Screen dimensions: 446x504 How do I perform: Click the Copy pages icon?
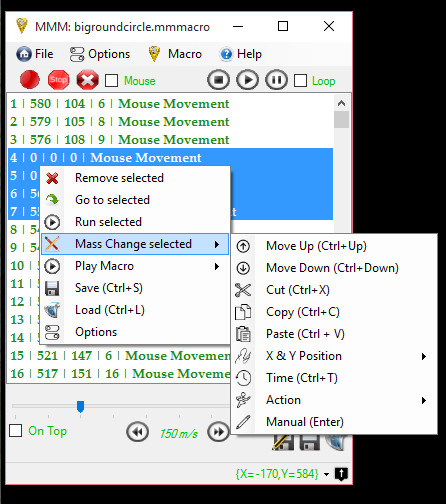click(243, 312)
